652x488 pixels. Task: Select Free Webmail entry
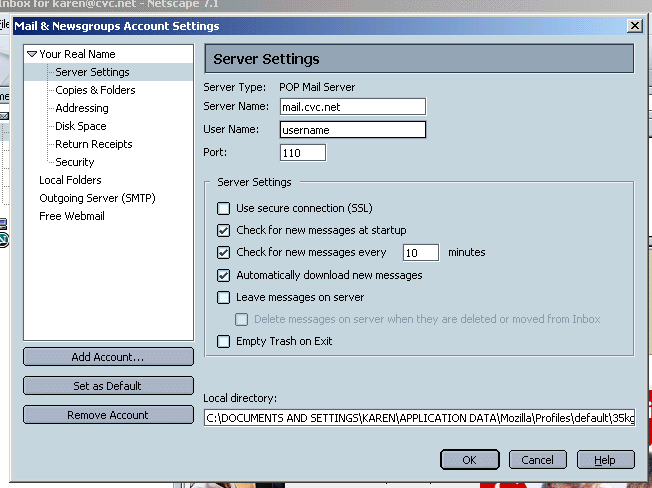(72, 216)
